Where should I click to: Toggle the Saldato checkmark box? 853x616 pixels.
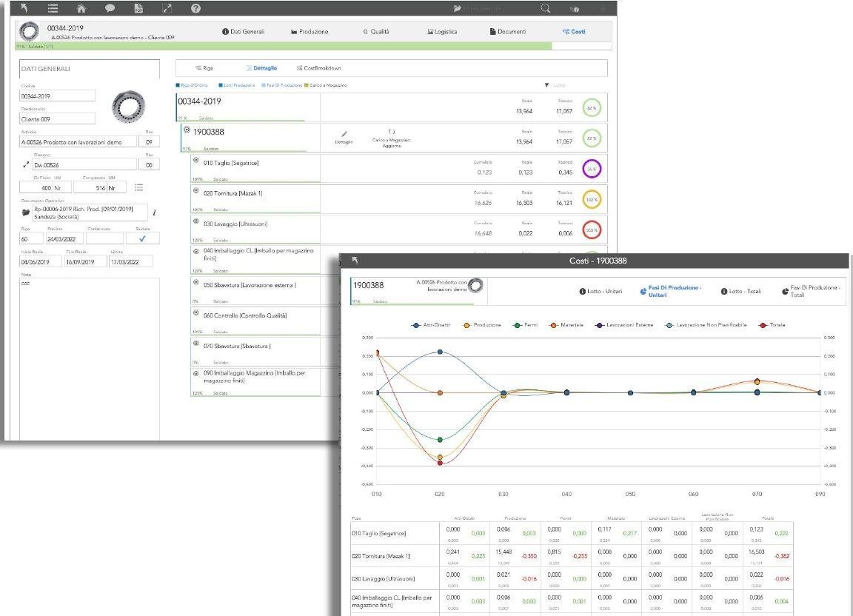(x=142, y=238)
